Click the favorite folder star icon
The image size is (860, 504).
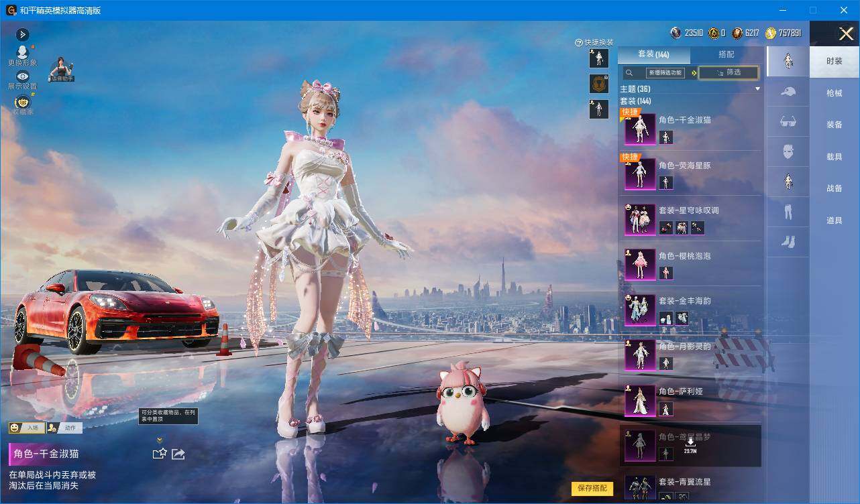(160, 454)
